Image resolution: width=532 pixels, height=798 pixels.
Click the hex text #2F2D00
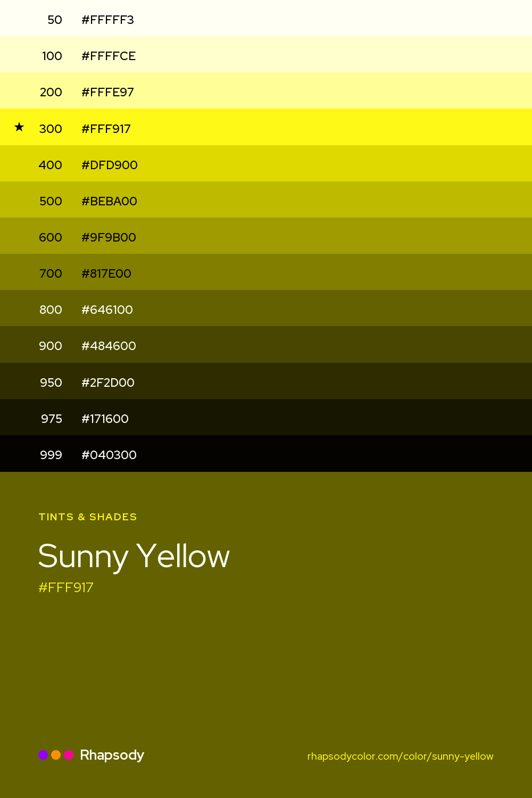[x=108, y=383]
